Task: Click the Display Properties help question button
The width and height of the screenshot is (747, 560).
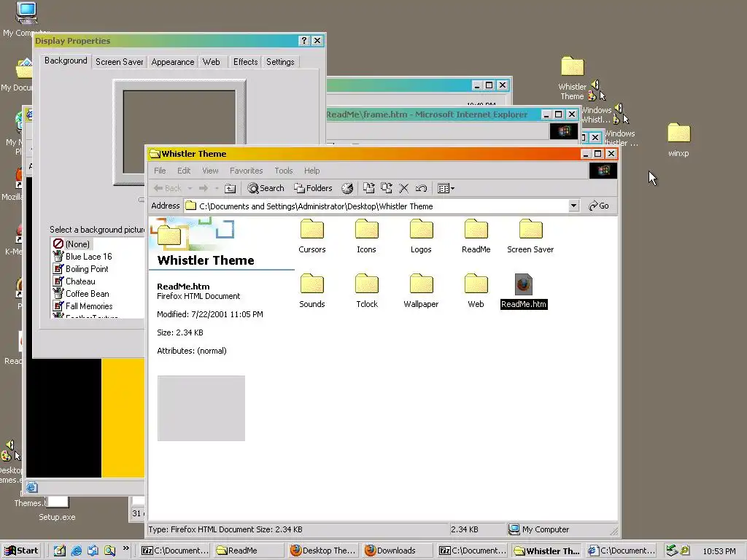Action: pos(304,41)
